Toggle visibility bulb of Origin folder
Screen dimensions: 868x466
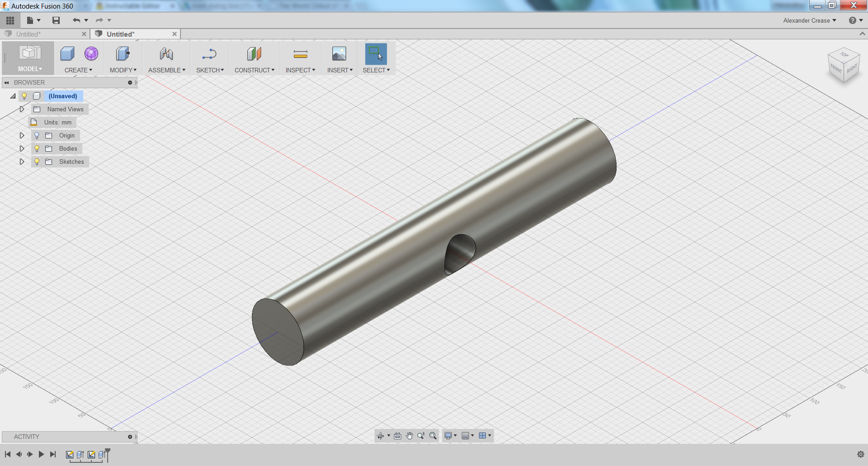[37, 135]
